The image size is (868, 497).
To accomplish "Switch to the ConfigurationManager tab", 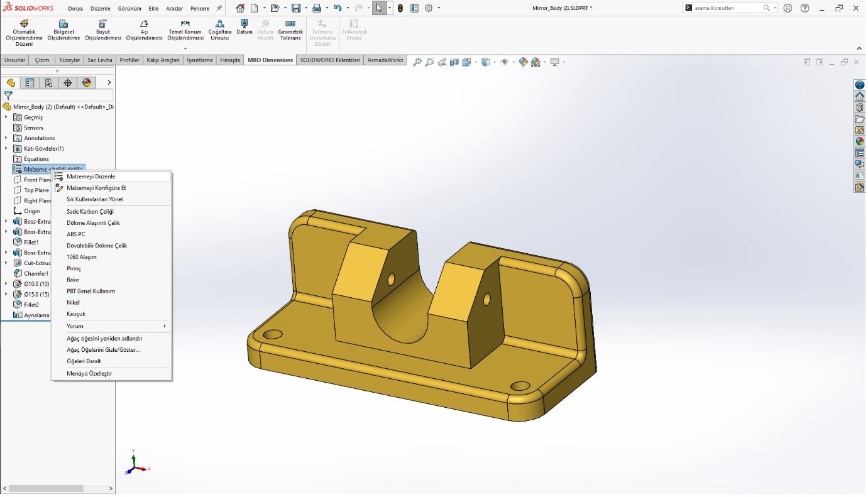I will coord(48,82).
